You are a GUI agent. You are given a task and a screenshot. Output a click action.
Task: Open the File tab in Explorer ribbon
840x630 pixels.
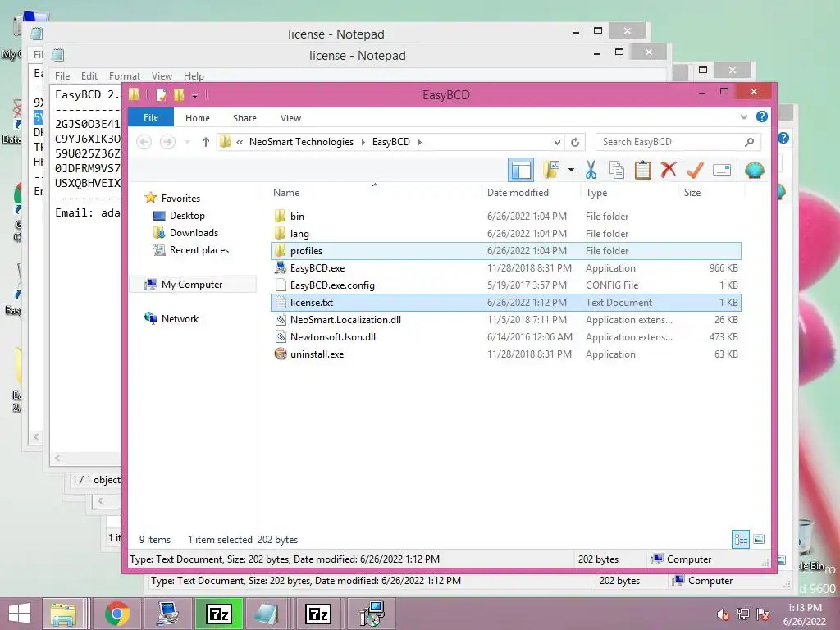pos(151,117)
